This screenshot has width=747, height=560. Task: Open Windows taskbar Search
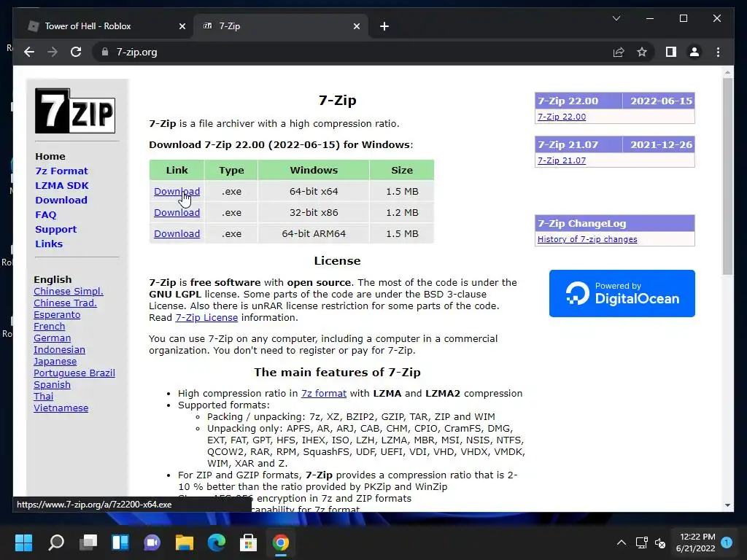pos(56,542)
